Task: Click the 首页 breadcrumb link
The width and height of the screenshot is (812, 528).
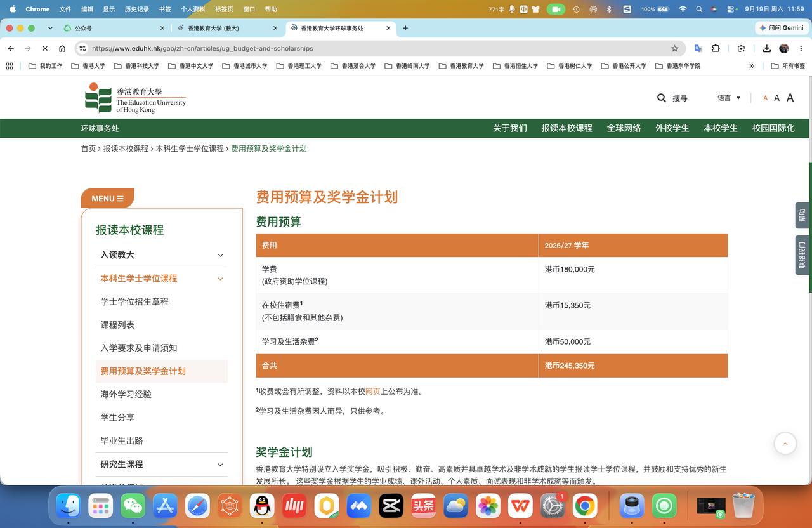Action: (88, 148)
